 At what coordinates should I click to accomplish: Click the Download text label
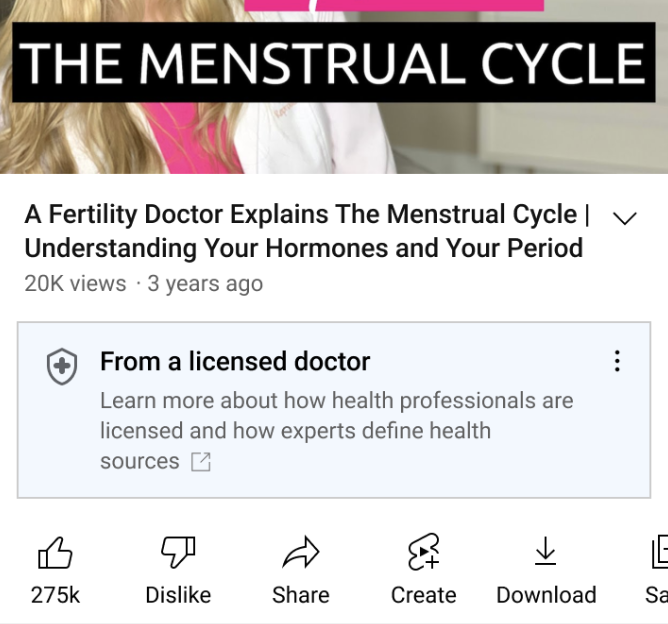(546, 595)
